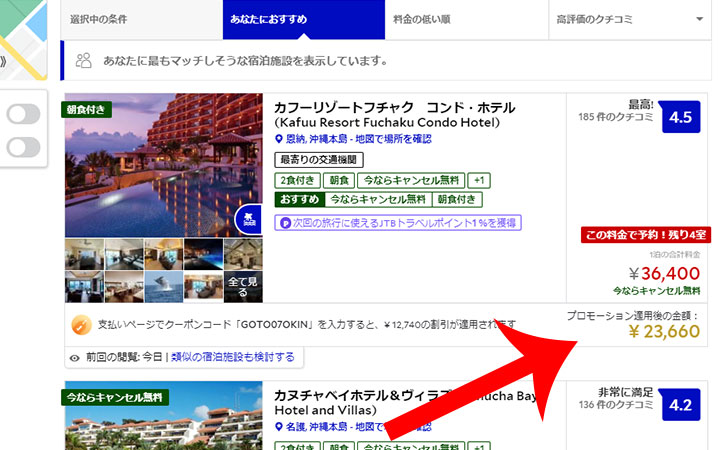Open the Kanucha Bay hotel photo
The height and width of the screenshot is (450, 728).
(163, 416)
